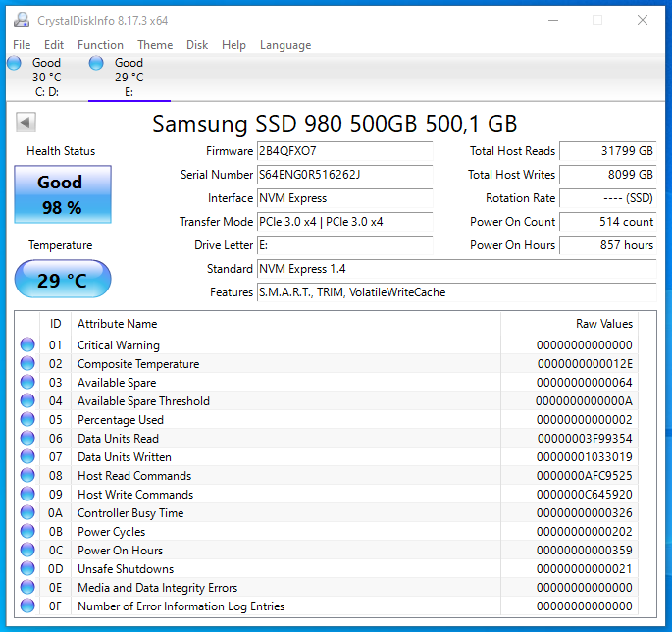Screen dimensions: 672x632
Task: Click the 29 °C temperature button
Action: [x=63, y=279]
